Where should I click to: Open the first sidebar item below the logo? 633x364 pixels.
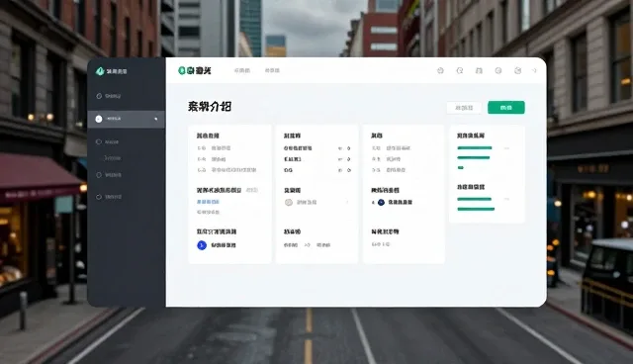(108, 96)
